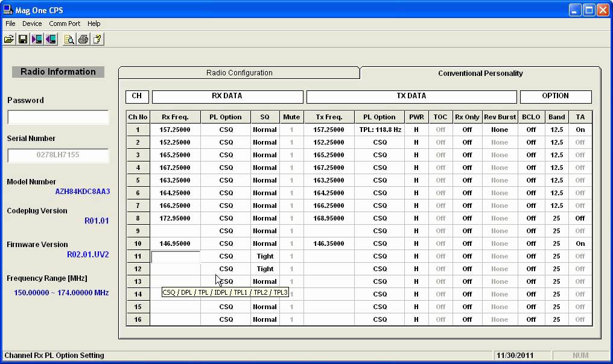The image size is (613, 364).
Task: Click the Password input field
Action: 58,117
